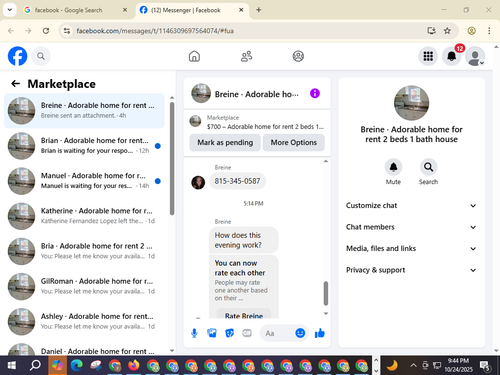The image size is (500, 375).
Task: Choose a GIF from the GIF icon
Action: point(247,333)
